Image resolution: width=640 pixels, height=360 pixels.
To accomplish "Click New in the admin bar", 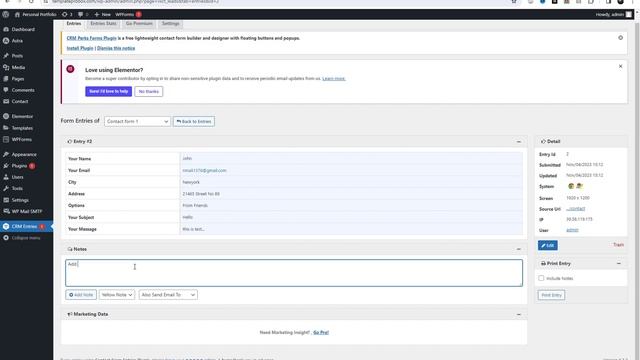I will [102, 14].
